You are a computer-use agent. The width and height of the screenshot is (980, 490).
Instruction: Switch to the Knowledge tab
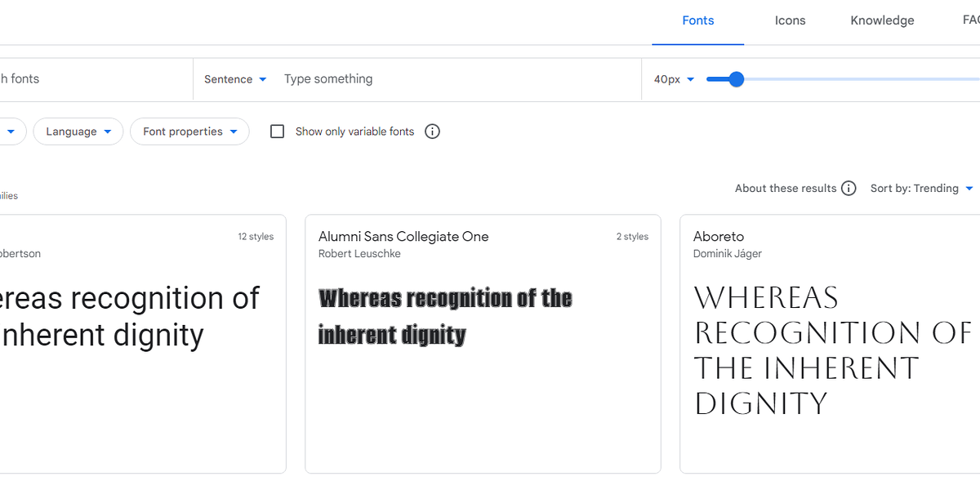[882, 21]
